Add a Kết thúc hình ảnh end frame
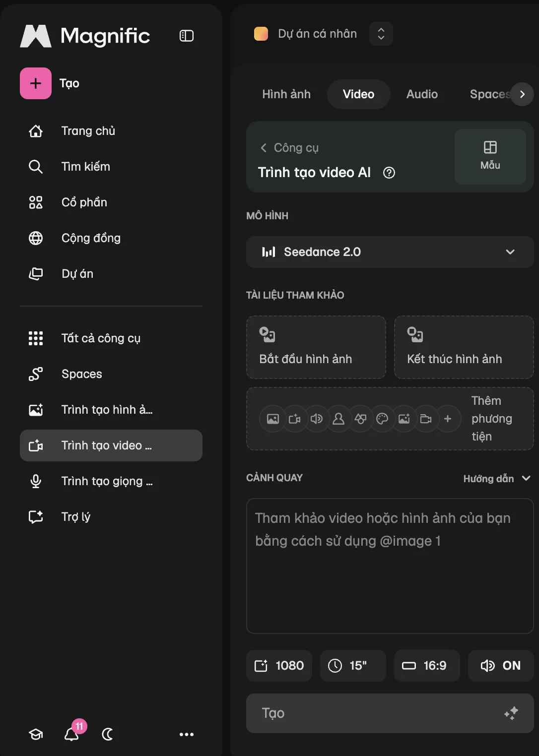The height and width of the screenshot is (756, 539). (x=464, y=347)
